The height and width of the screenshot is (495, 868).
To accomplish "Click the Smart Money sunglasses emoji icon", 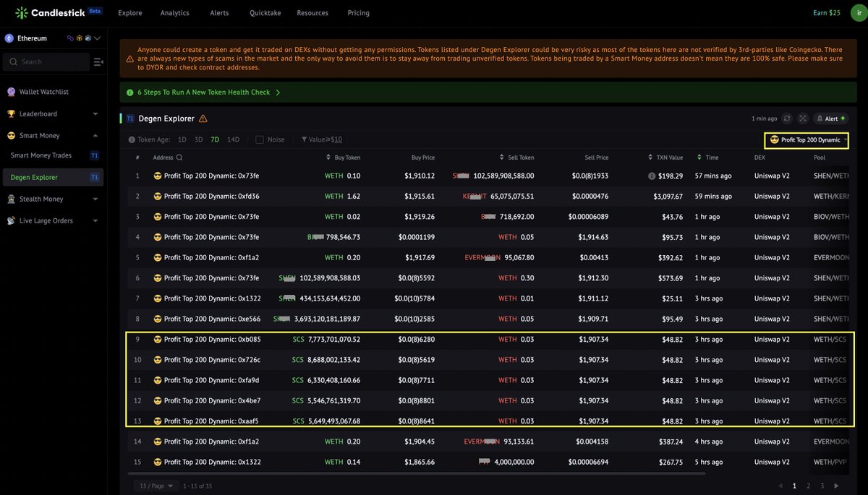I will pos(12,135).
